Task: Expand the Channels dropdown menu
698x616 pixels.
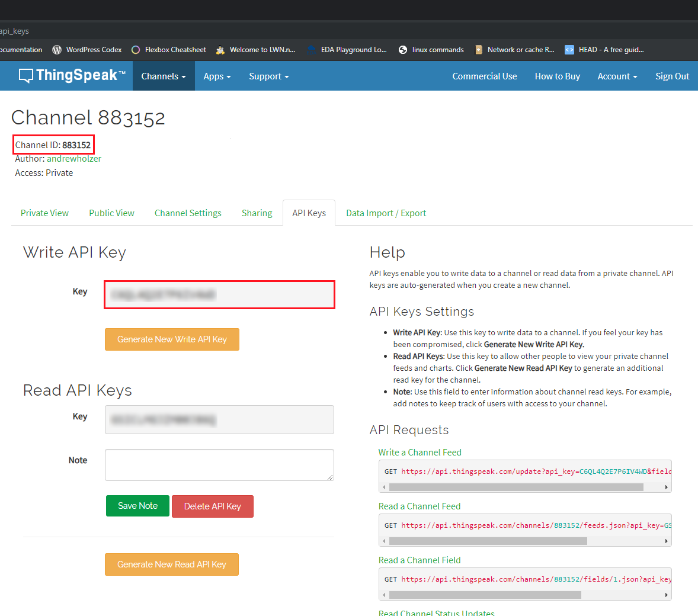Action: [x=164, y=76]
